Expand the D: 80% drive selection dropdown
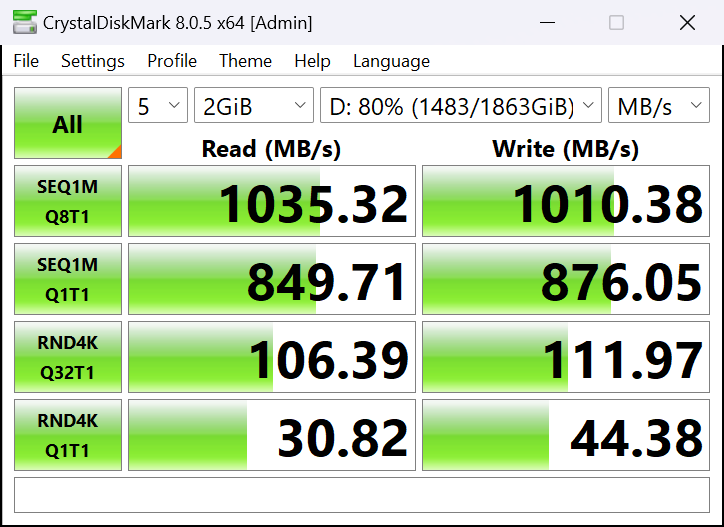This screenshot has width=724, height=527. point(461,105)
